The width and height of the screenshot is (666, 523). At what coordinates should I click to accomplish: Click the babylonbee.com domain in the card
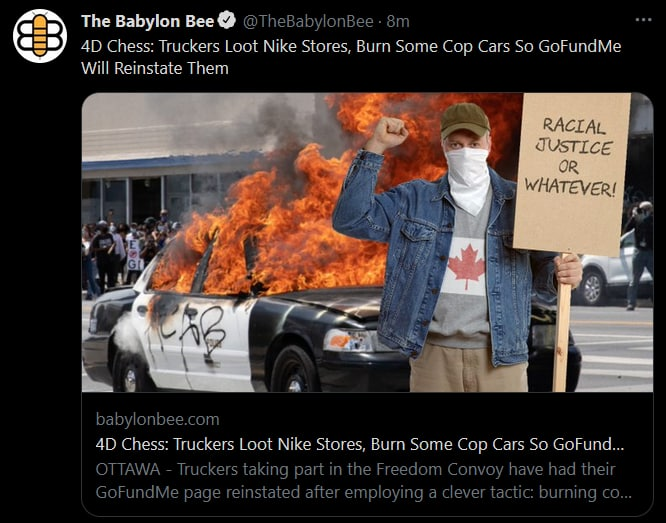coord(158,419)
